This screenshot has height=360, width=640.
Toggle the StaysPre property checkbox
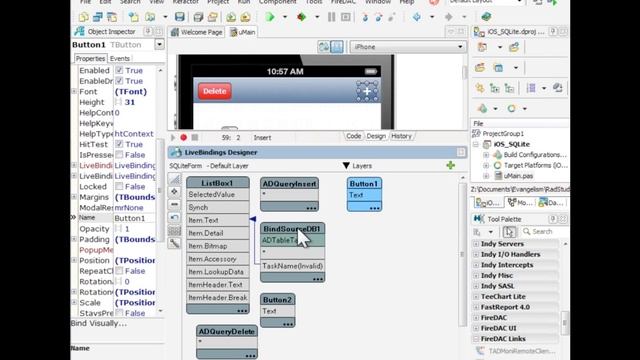click(119, 313)
